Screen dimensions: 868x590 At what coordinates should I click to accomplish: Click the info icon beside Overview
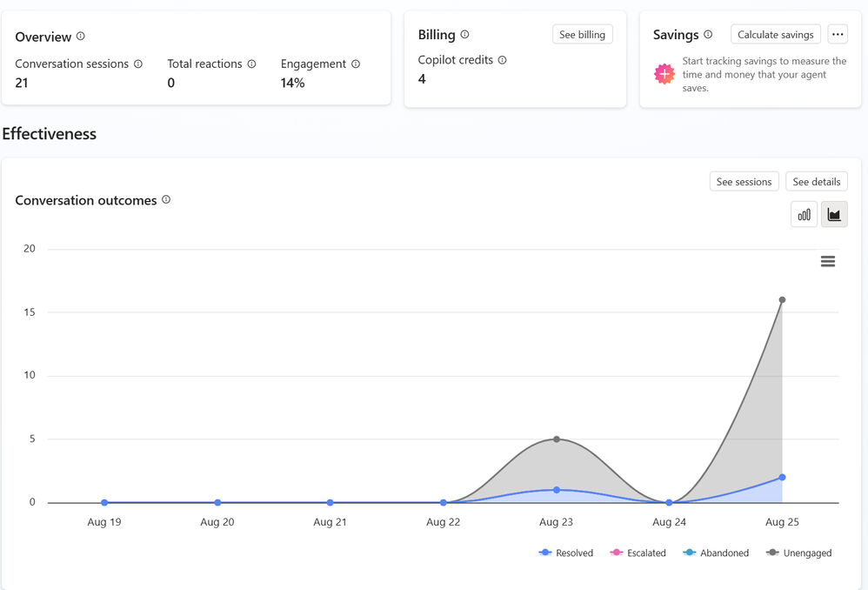pos(80,36)
